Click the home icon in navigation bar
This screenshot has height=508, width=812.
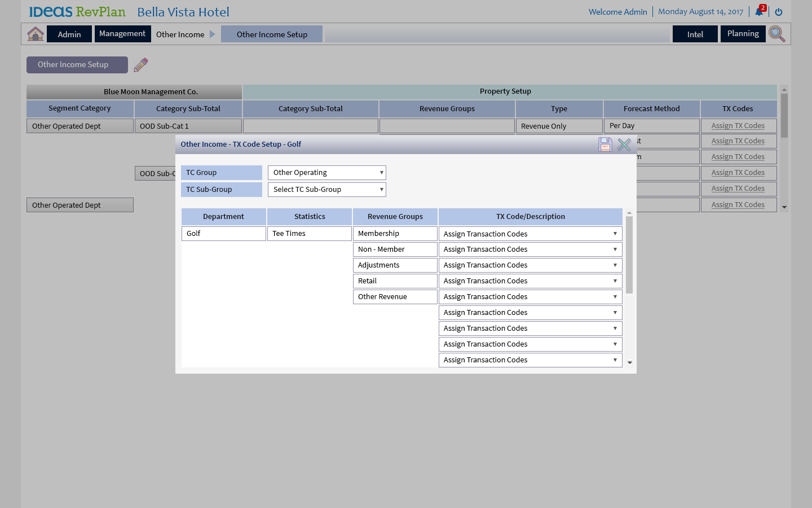coord(36,34)
